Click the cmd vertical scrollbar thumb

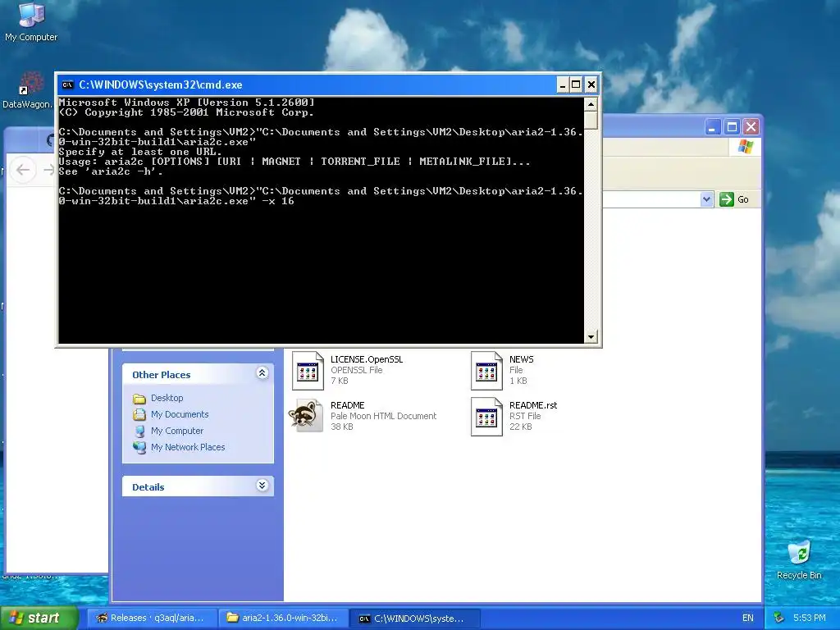591,120
